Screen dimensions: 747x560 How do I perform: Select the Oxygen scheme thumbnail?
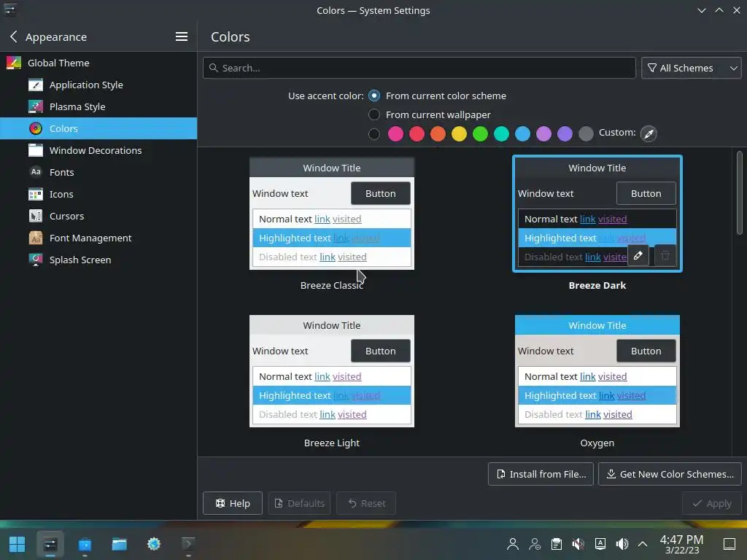point(597,371)
